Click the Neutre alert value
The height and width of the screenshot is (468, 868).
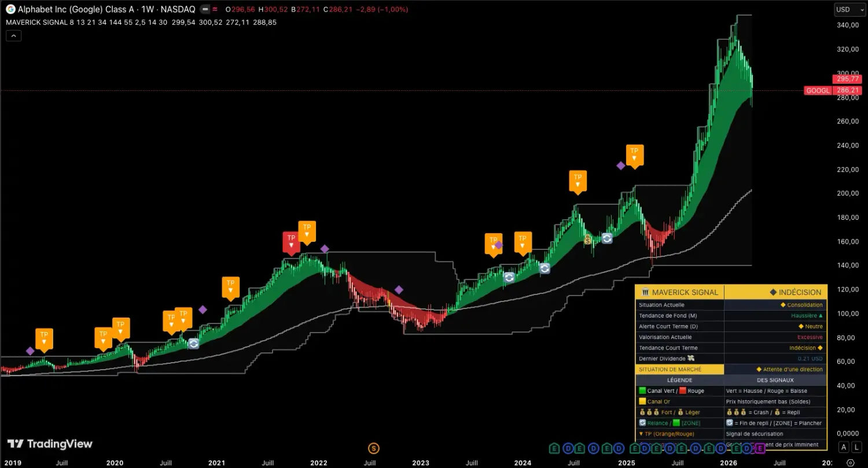810,326
